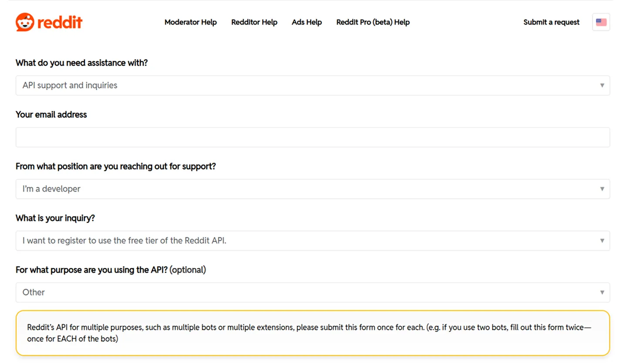Open Reddit Pro (beta) Help
Screen dimensions: 622x364
click(373, 22)
